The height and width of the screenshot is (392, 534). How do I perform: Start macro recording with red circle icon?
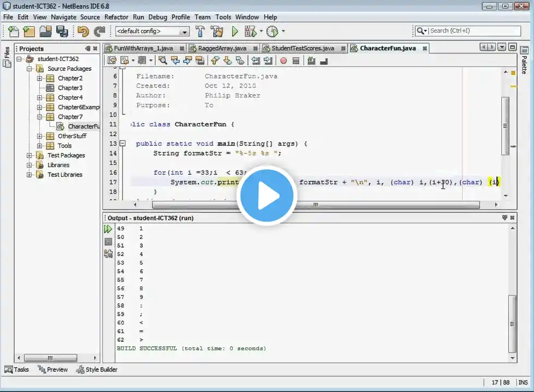click(x=283, y=60)
